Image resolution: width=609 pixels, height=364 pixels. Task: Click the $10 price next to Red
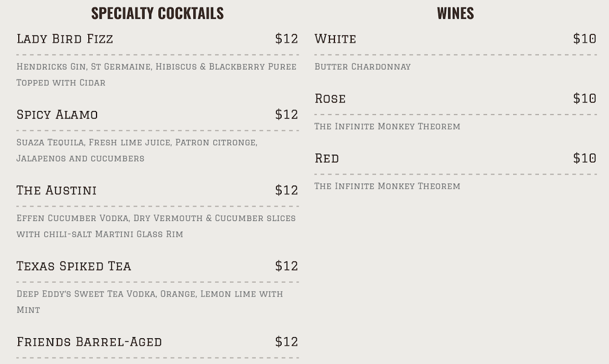click(x=585, y=158)
